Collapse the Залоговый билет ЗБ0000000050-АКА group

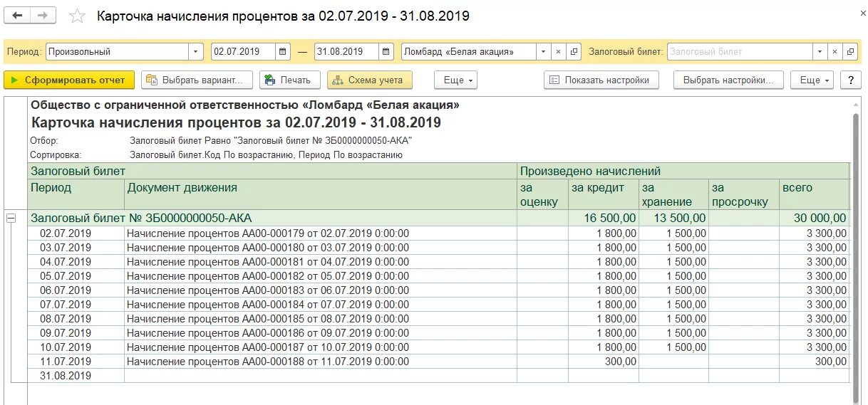coord(11,219)
